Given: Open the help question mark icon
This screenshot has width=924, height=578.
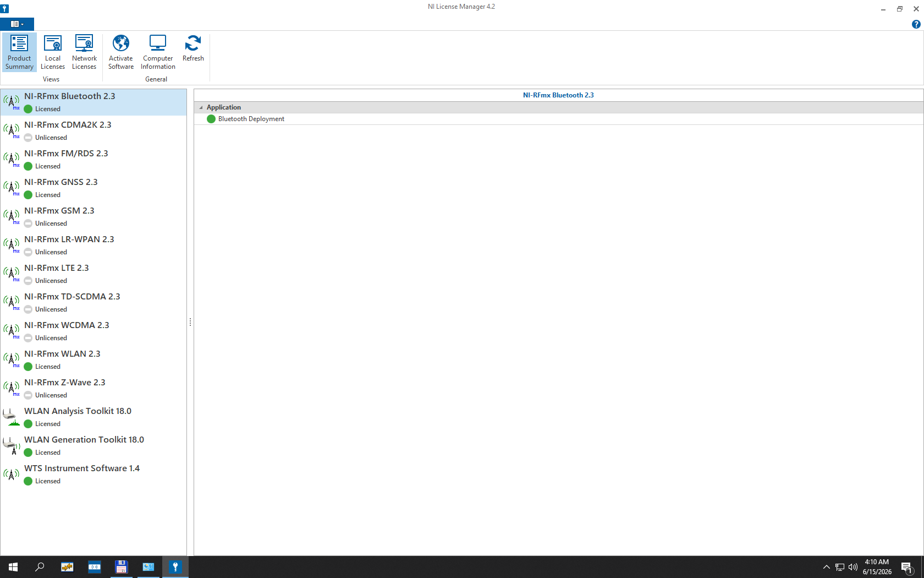Looking at the screenshot, I should (x=916, y=24).
